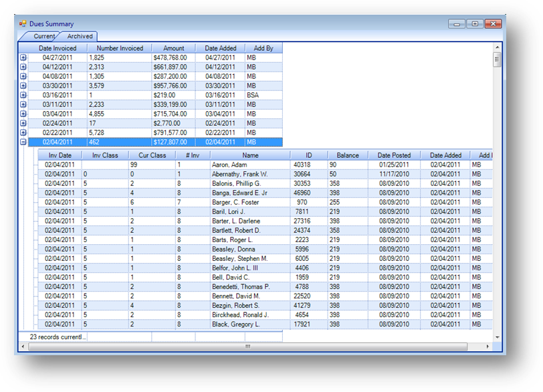543x392 pixels.
Task: Select the $661,897.00 amount cell
Action: [173, 67]
